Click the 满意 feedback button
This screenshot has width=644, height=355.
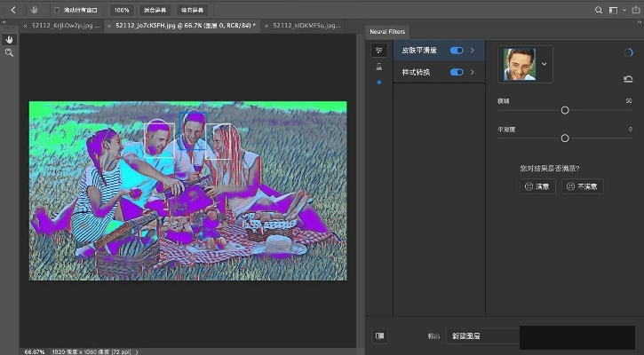point(537,186)
